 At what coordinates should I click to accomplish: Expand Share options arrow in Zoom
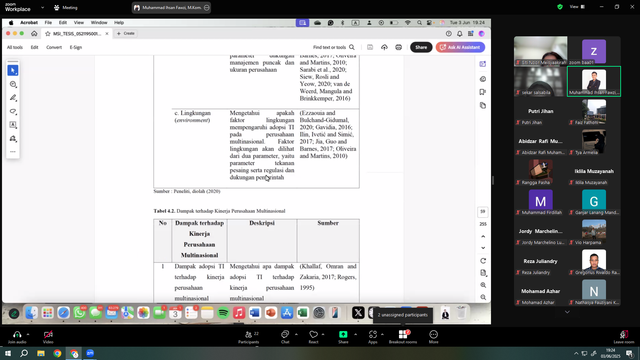(355, 334)
